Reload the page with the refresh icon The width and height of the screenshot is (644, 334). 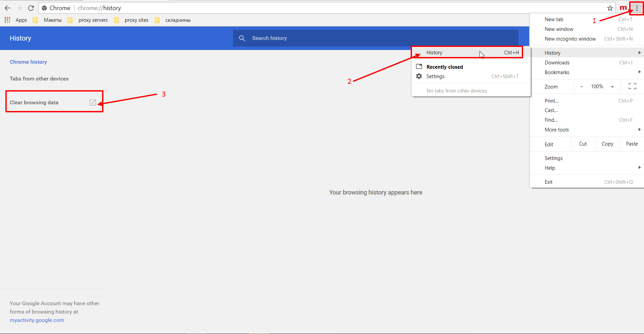(31, 8)
